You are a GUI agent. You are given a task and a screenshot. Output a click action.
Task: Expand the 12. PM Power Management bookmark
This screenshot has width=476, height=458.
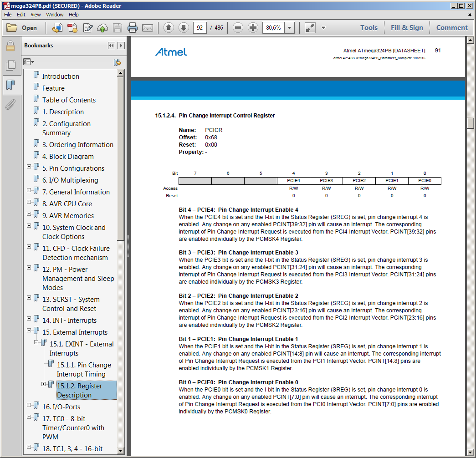(29, 267)
